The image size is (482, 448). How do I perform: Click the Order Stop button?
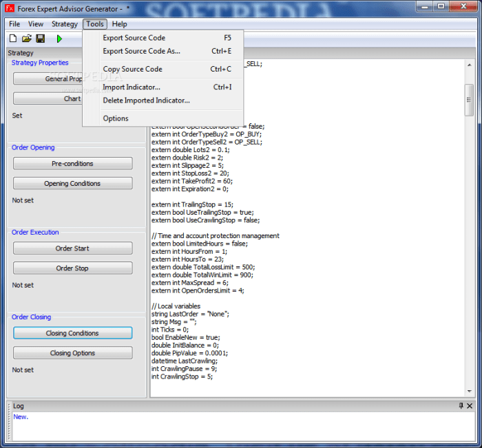pyautogui.click(x=72, y=268)
